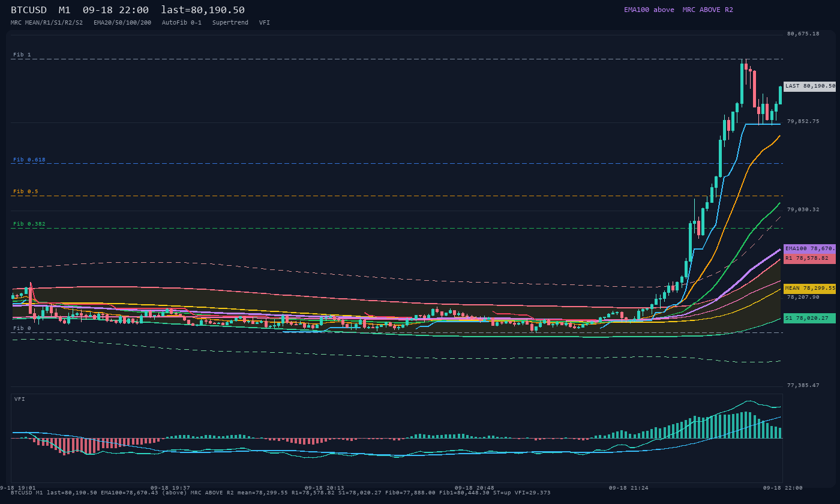Click the VFI entry in the top legend

pyautogui.click(x=265, y=23)
